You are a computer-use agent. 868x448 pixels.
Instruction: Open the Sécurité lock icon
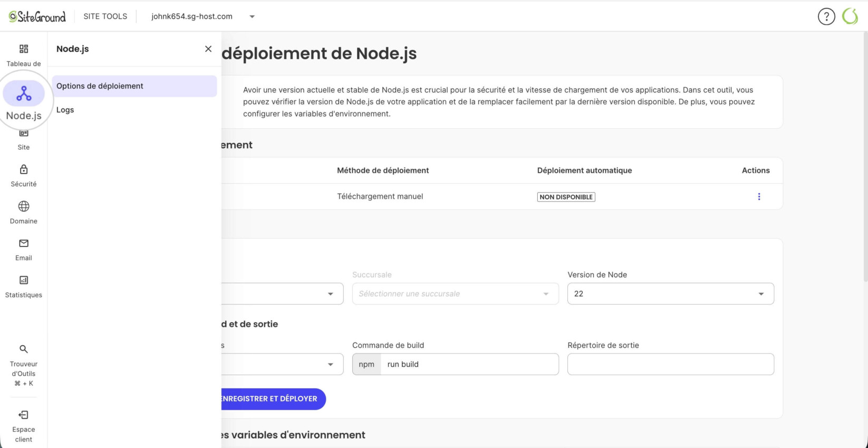click(24, 169)
